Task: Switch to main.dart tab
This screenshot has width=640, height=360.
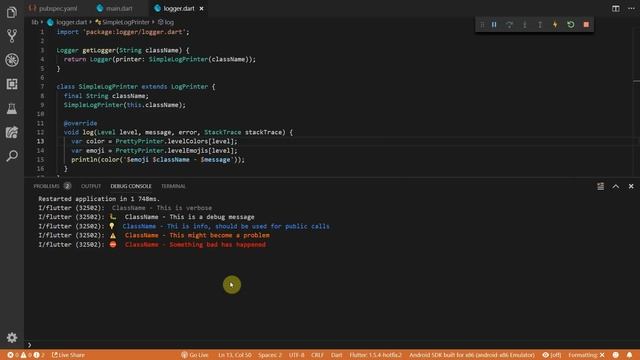Action: (115, 8)
